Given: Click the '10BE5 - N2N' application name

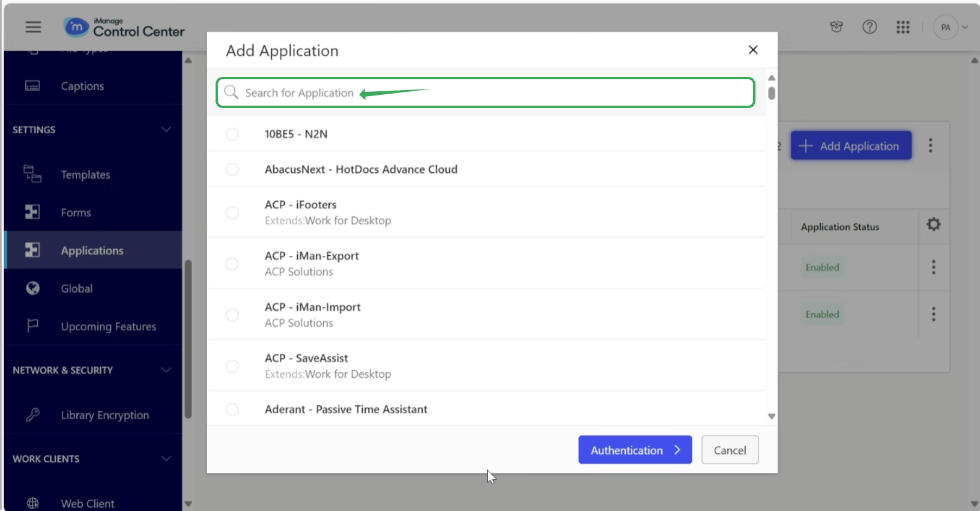Looking at the screenshot, I should coord(296,134).
